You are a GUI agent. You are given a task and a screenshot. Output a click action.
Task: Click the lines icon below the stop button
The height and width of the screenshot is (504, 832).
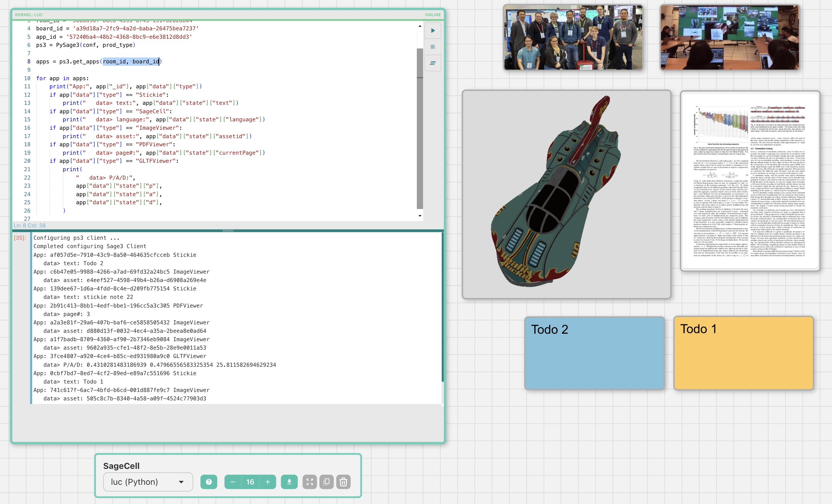click(433, 63)
